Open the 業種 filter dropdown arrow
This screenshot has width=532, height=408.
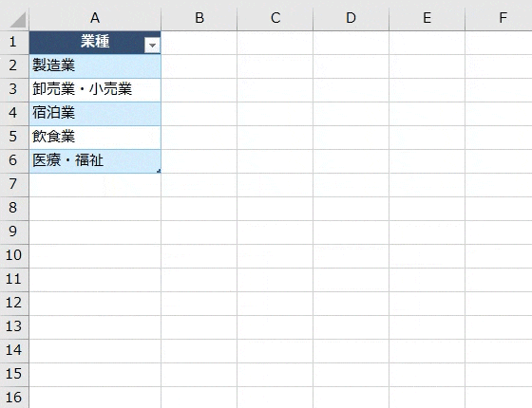(152, 46)
